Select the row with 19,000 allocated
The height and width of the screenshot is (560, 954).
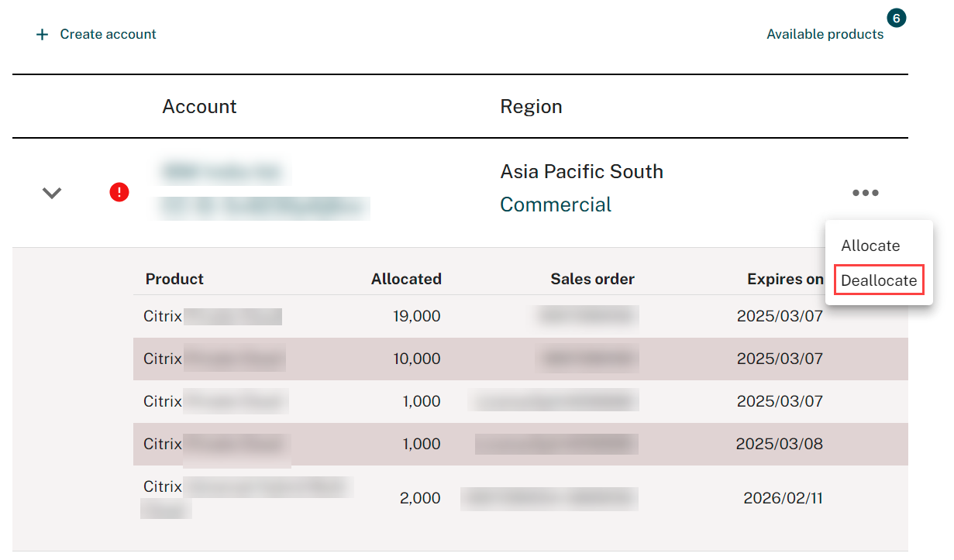point(480,316)
